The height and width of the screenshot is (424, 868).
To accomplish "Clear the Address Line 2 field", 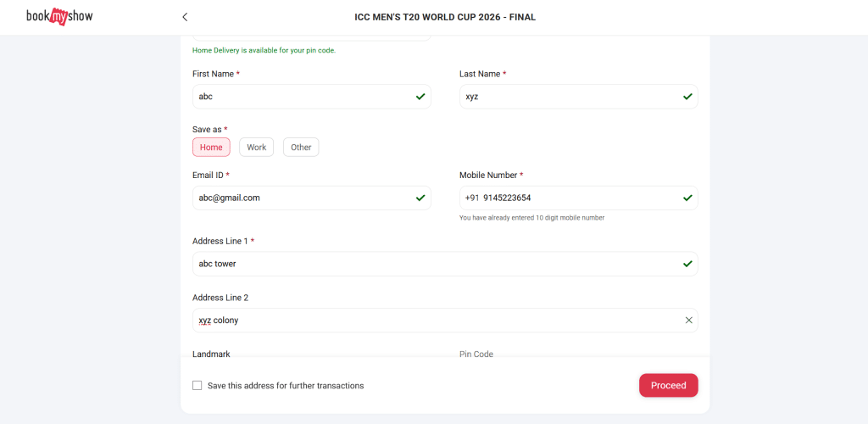I will coord(688,320).
